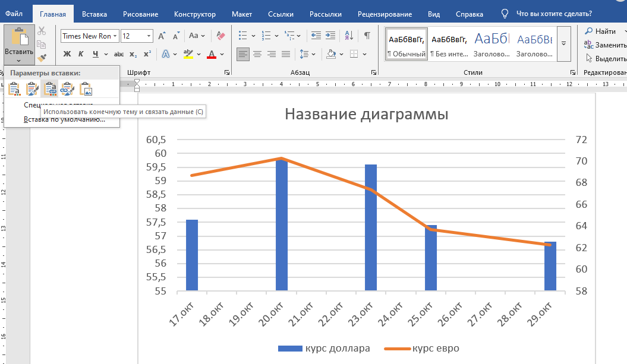Increase font size with the grow font icon
The width and height of the screenshot is (627, 364).
point(162,36)
